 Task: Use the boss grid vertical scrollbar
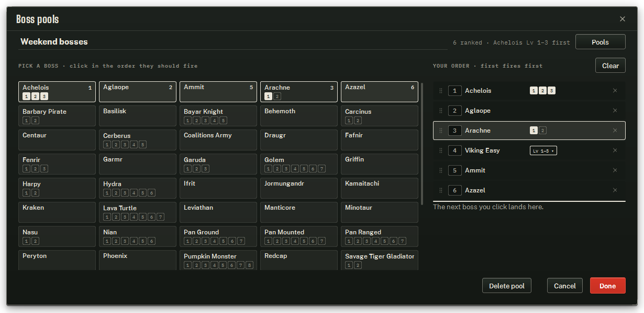421,143
